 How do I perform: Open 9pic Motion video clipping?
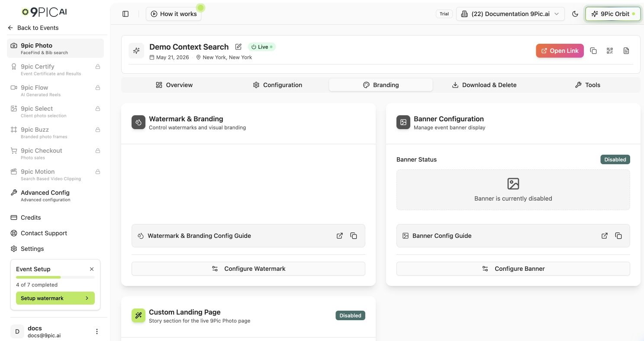point(55,174)
